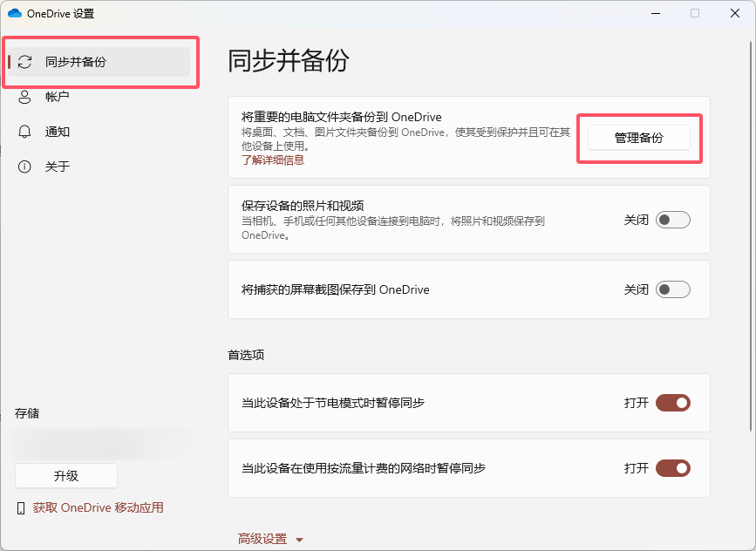Click 将重要的电脑文件夹备份到 OneDrive title
756x551 pixels.
pyautogui.click(x=341, y=117)
